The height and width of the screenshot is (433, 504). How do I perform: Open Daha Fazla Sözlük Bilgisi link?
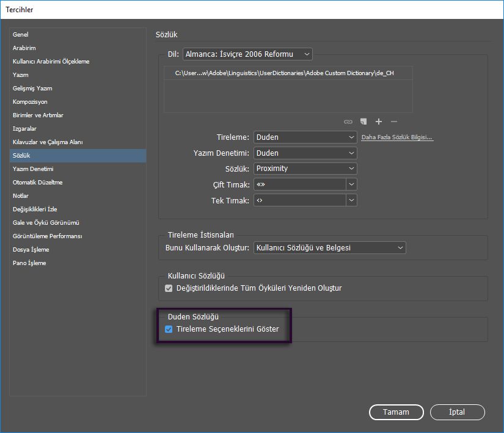point(397,137)
